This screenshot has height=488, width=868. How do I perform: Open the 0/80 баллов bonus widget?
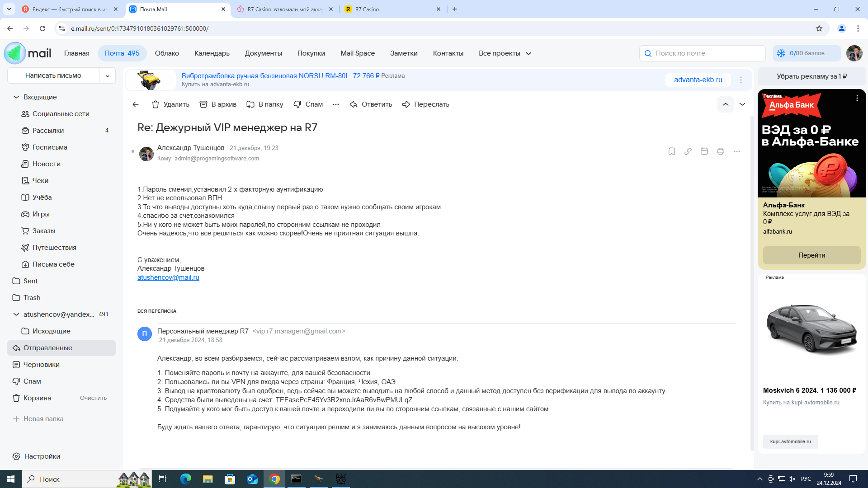(x=807, y=53)
